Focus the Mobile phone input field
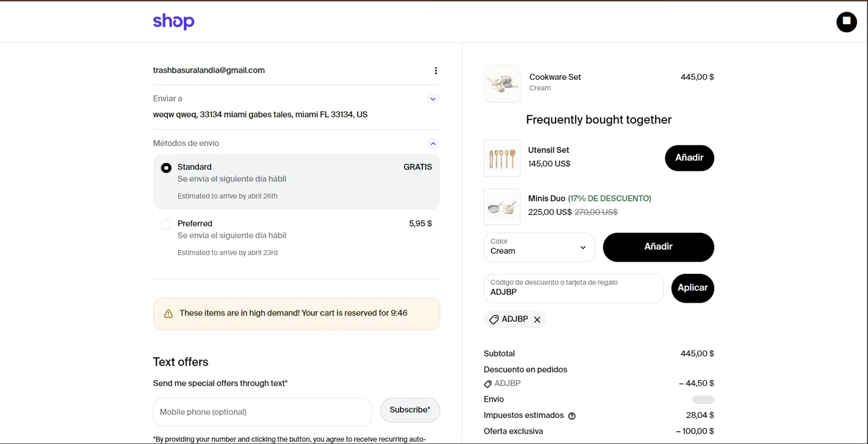868x444 pixels. pyautogui.click(x=262, y=412)
